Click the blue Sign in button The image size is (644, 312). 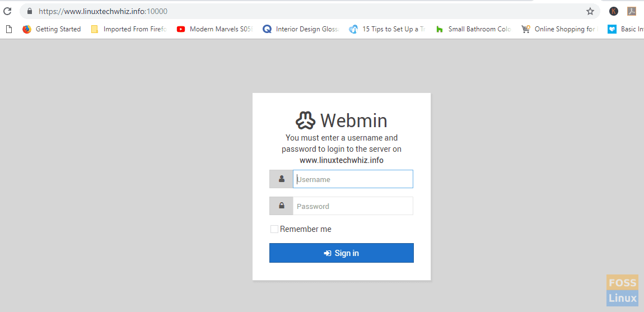pos(341,253)
